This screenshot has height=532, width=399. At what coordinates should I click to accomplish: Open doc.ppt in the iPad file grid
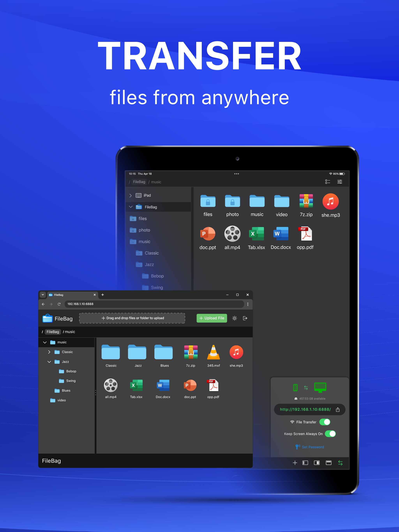tap(208, 238)
